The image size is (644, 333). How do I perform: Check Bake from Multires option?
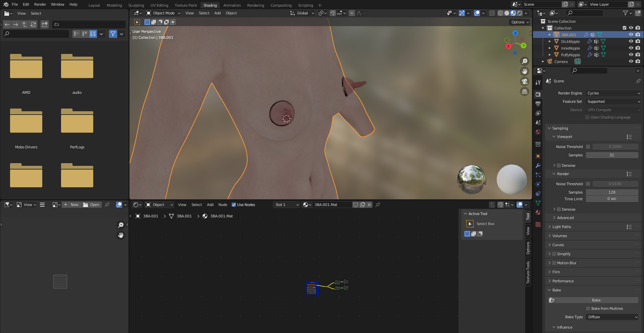(x=588, y=309)
